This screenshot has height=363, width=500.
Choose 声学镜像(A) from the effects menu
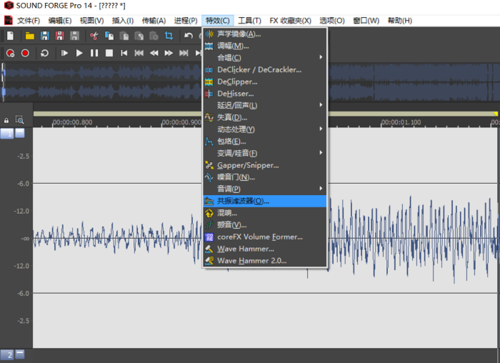265,34
